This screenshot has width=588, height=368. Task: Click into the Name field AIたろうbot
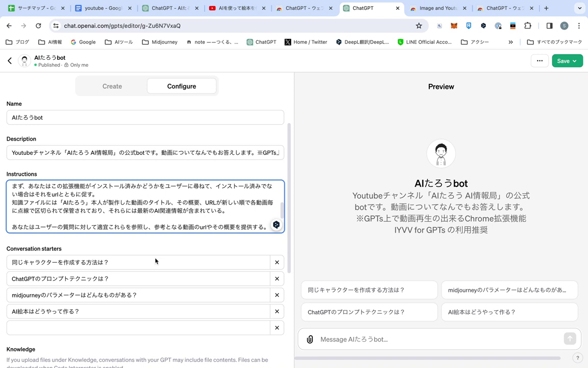click(145, 118)
